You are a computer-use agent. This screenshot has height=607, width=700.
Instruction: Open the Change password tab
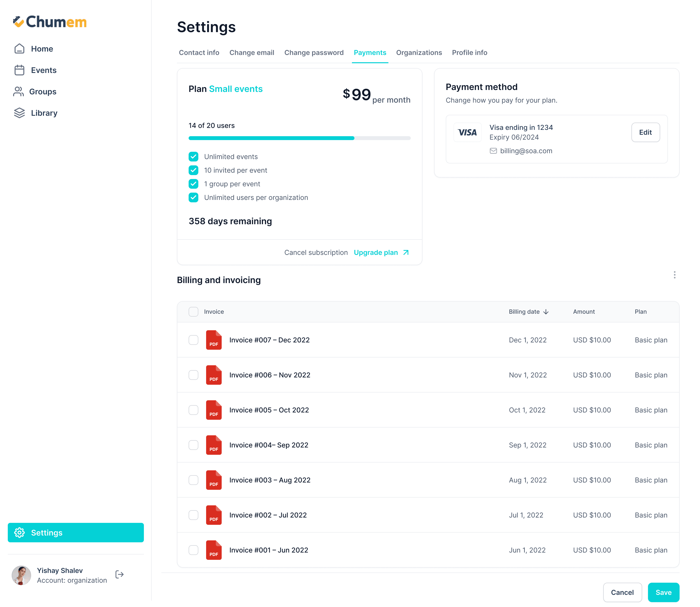pos(314,53)
